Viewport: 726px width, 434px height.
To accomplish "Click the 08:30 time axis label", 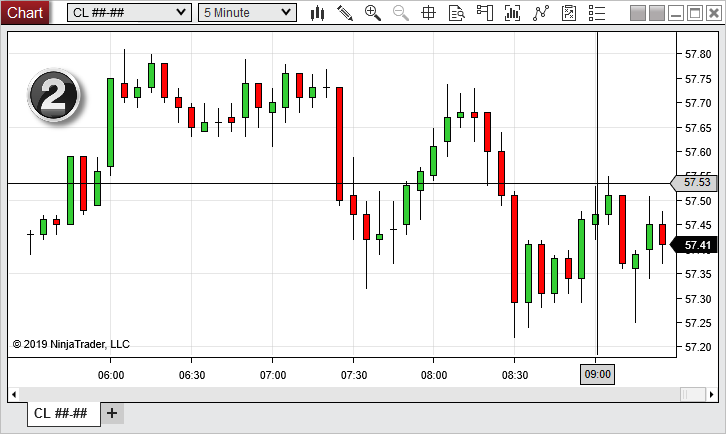I will (x=515, y=375).
